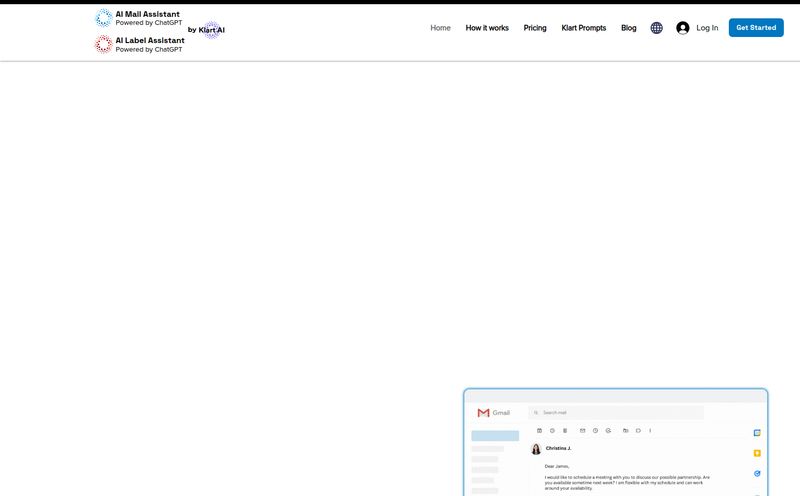
Task: Open the How it works page
Action: 487,28
